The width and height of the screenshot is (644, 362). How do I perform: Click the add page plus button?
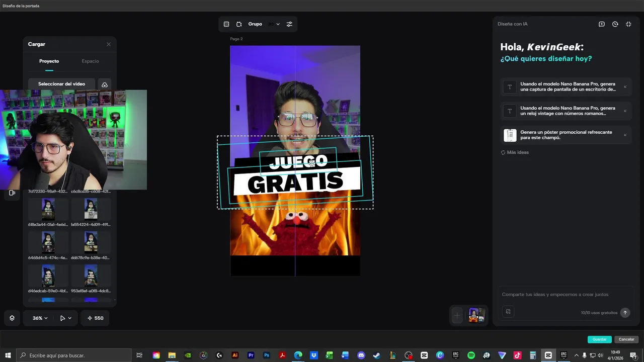click(457, 316)
